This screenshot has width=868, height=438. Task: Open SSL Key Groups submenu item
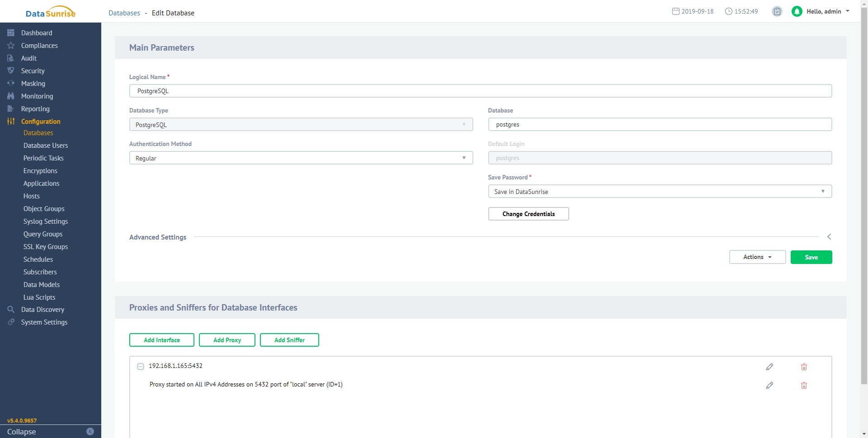pyautogui.click(x=46, y=246)
